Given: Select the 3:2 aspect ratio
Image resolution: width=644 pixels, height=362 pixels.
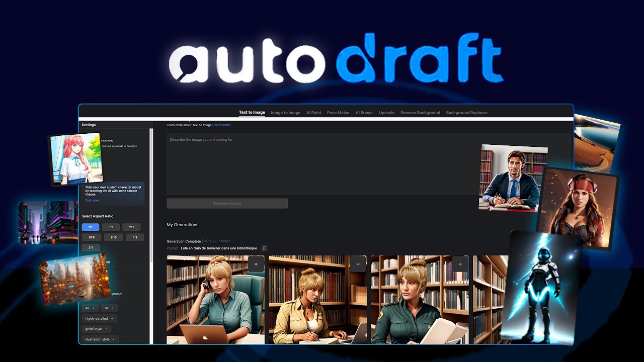Looking at the screenshot, I should pos(111,227).
